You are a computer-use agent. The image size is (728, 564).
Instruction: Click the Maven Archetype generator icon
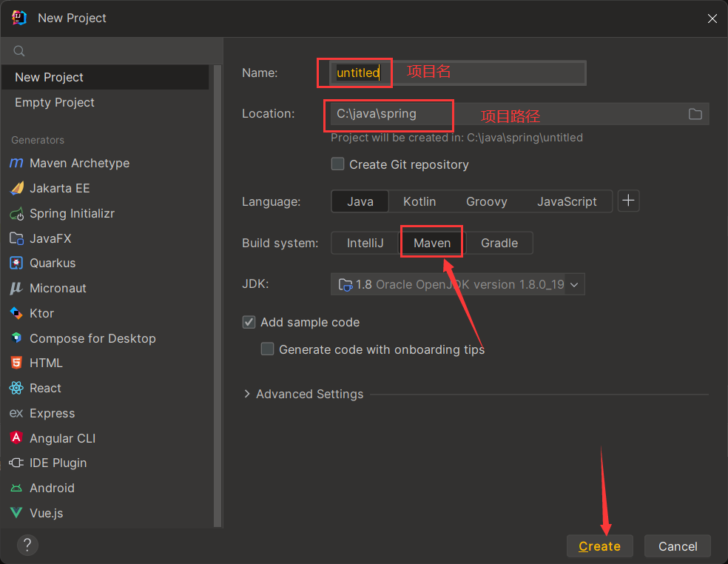coord(16,163)
